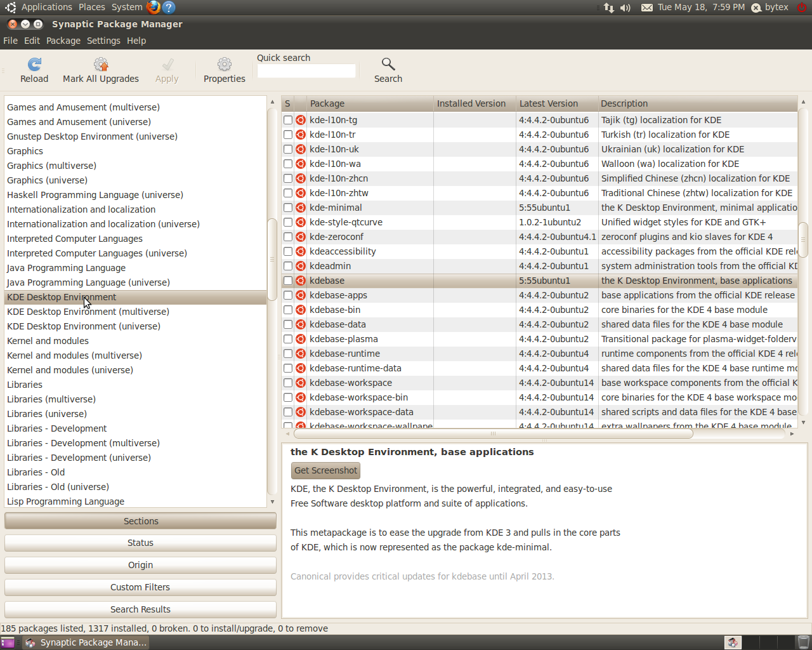
Task: Open the Trash icon in bottom panel
Action: [803, 642]
